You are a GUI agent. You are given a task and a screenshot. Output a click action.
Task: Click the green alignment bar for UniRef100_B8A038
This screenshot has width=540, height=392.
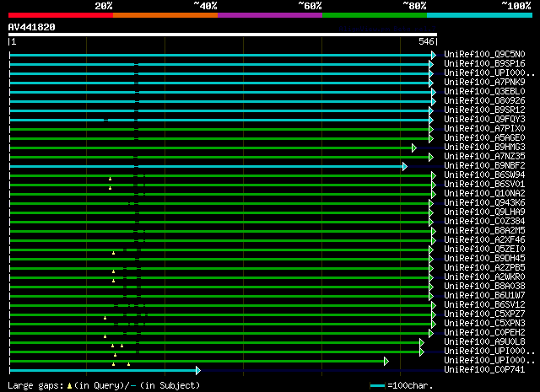[219, 287]
